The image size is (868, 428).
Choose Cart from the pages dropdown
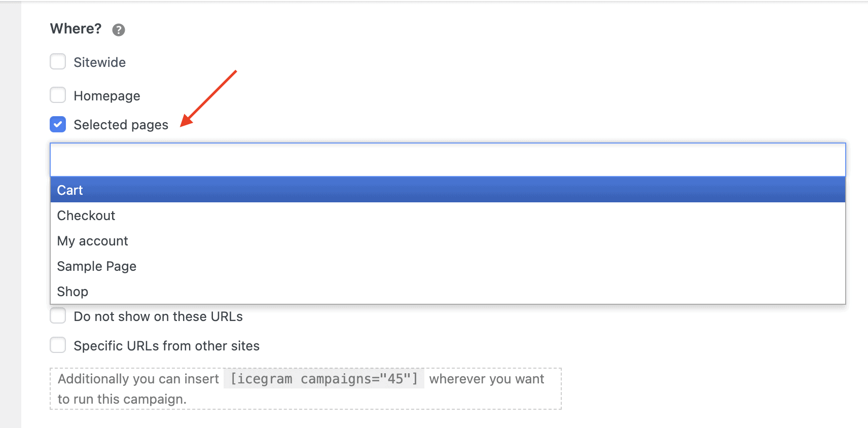[x=448, y=190]
